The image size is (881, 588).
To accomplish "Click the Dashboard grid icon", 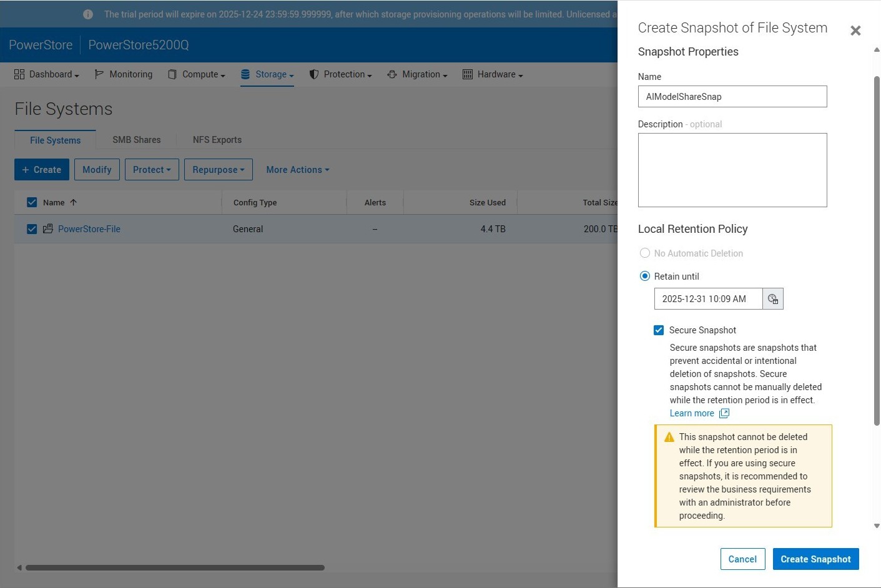I will [19, 74].
